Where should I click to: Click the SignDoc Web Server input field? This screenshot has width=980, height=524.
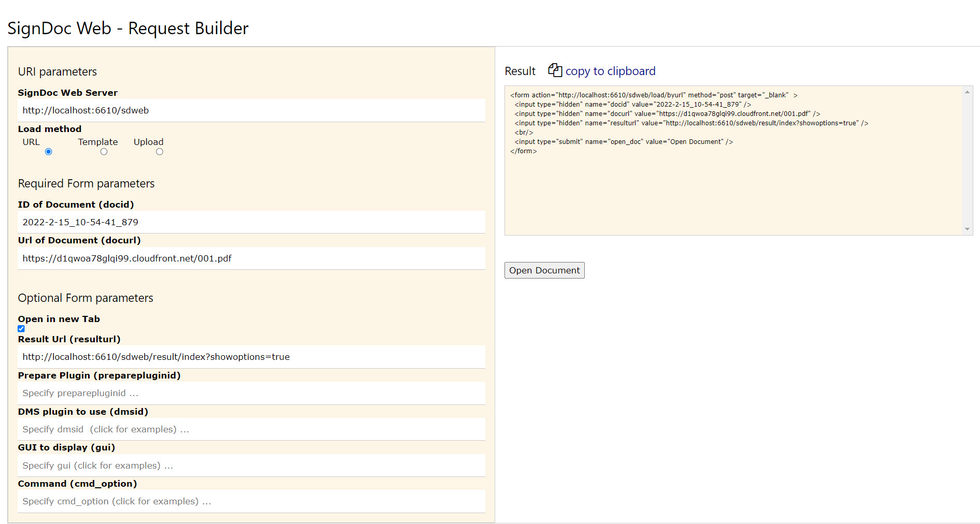tap(251, 110)
